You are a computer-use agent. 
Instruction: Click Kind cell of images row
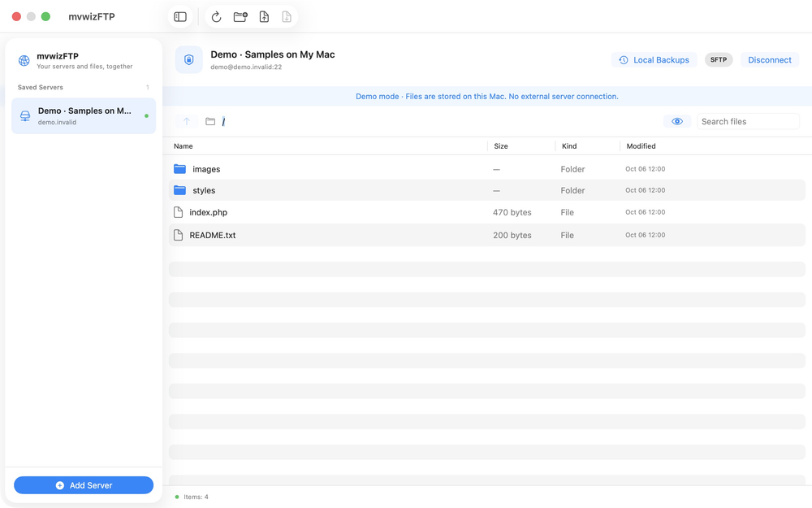572,169
